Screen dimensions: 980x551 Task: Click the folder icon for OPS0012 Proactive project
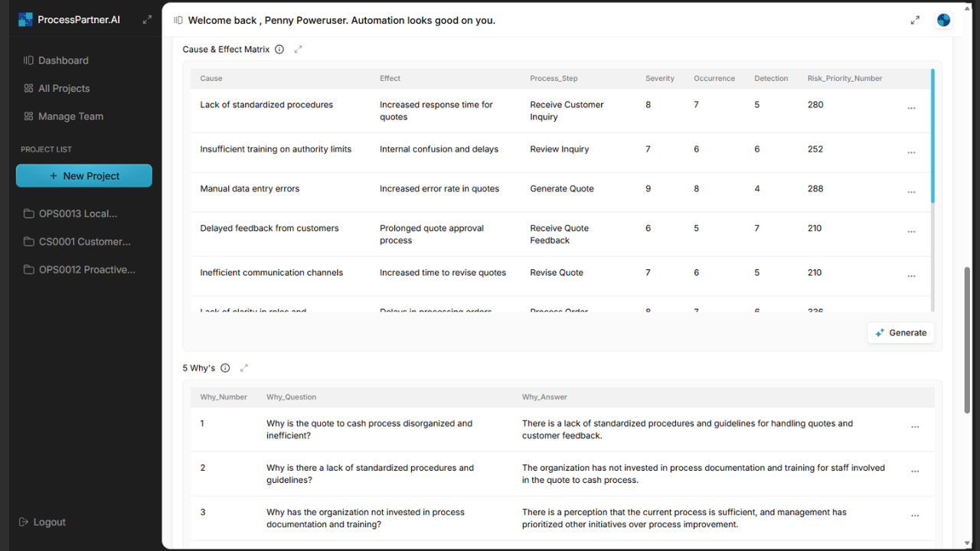(x=29, y=269)
